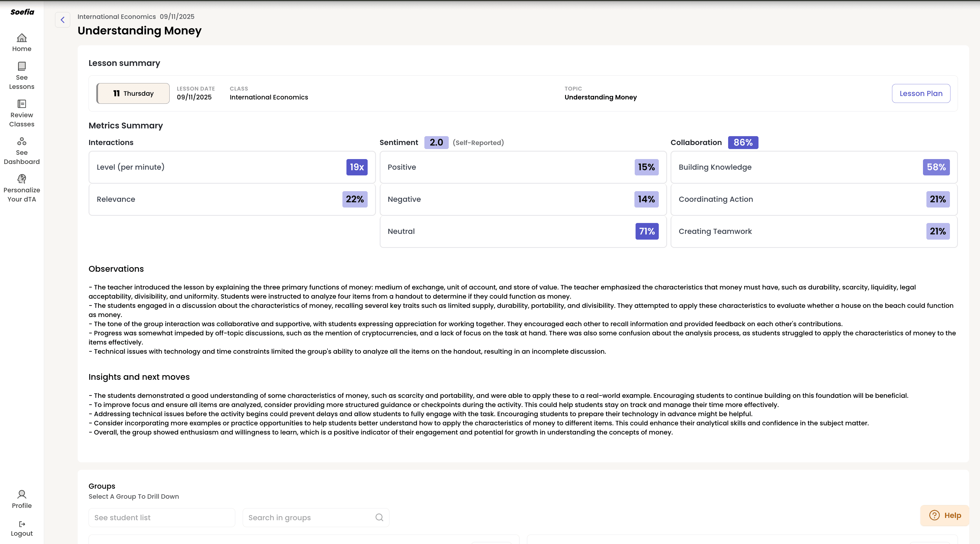This screenshot has height=544, width=980.
Task: Select the 11 Thursday date chip
Action: [133, 94]
